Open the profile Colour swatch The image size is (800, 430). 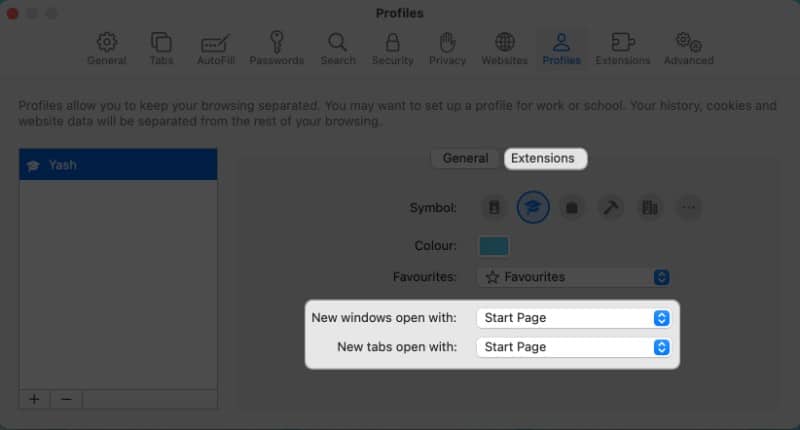point(494,245)
